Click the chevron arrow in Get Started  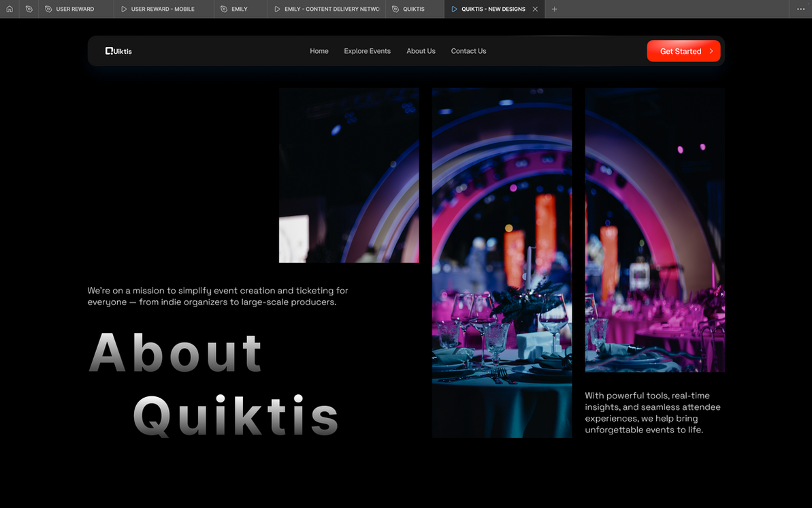(711, 51)
